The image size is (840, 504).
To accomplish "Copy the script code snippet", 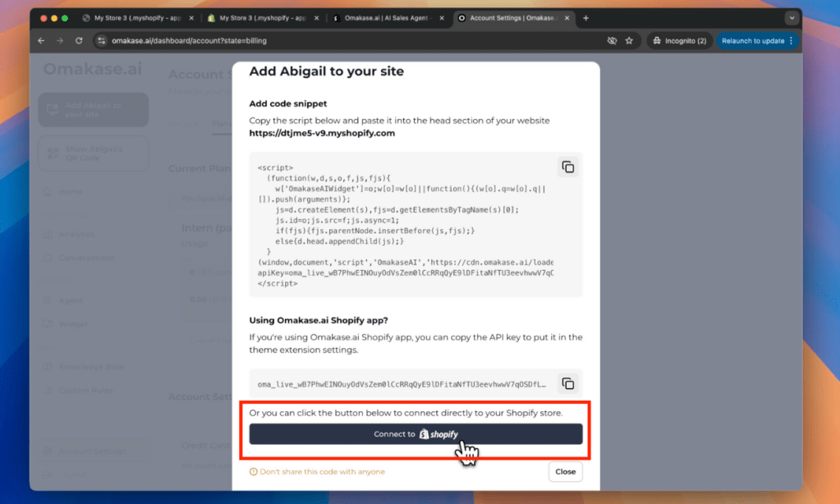I will pyautogui.click(x=567, y=167).
